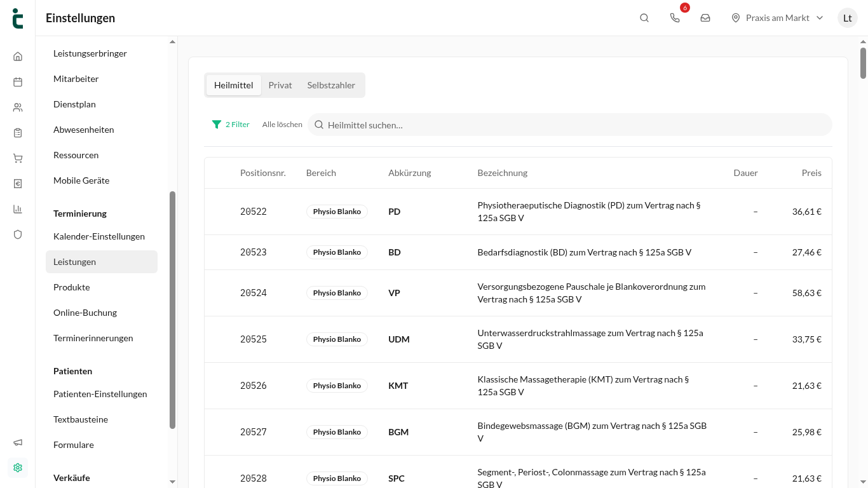This screenshot has height=488, width=868.
Task: Click the Dauer column header
Action: coord(745,173)
